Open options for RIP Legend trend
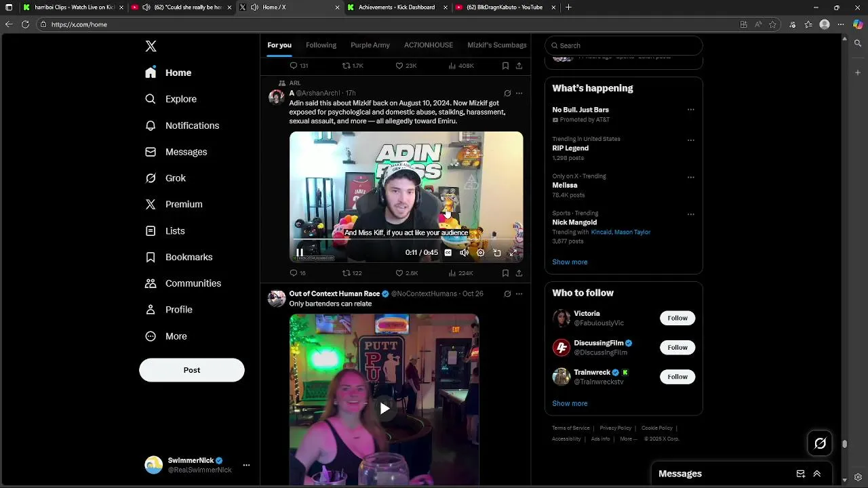Image resolution: width=868 pixels, height=488 pixels. 690,141
